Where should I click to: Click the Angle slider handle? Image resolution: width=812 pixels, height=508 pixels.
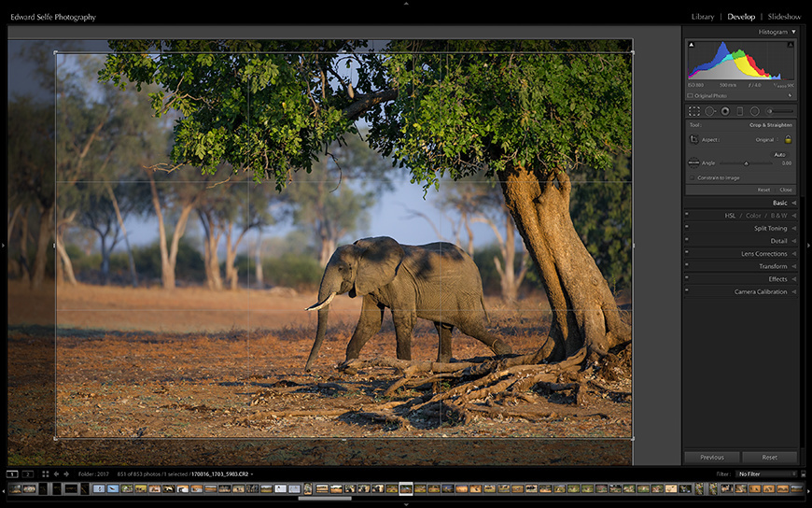pyautogui.click(x=747, y=163)
